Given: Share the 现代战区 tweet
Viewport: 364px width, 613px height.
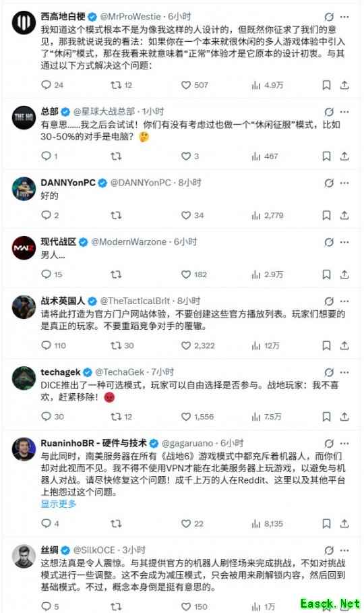Looking at the screenshot, I should coord(344,274).
